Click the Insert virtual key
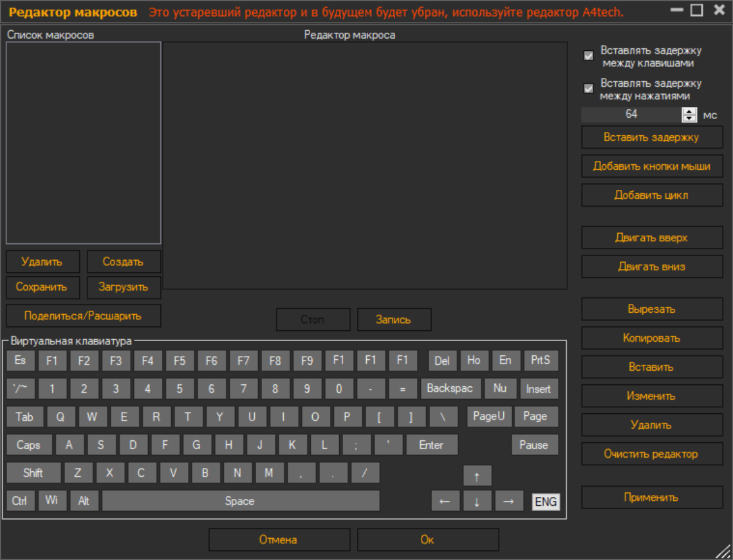Screen dimensions: 733x560 (539, 388)
